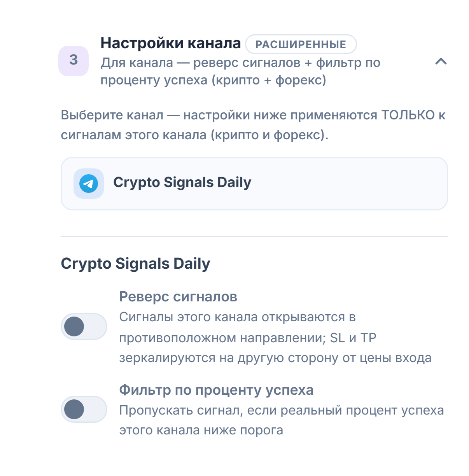Click the Crypto Signals Daily section heading
The height and width of the screenshot is (476, 469).
point(136,264)
